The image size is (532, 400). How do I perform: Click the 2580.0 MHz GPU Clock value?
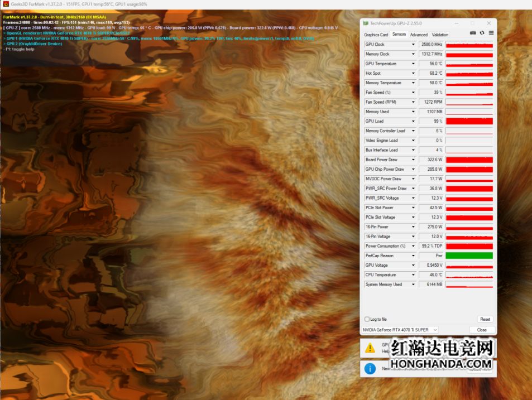pyautogui.click(x=431, y=45)
